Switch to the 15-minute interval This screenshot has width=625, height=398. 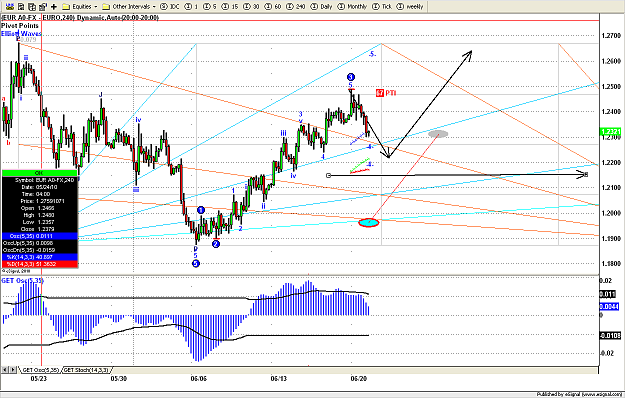click(x=230, y=6)
